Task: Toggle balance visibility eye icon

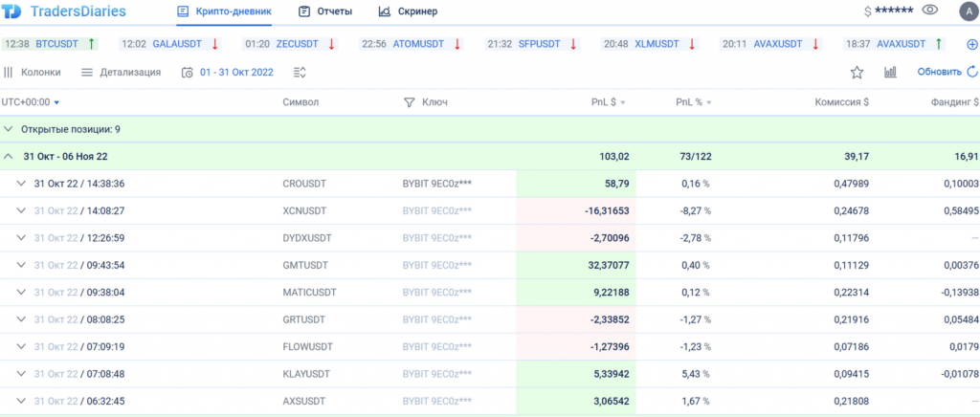Action: (929, 11)
